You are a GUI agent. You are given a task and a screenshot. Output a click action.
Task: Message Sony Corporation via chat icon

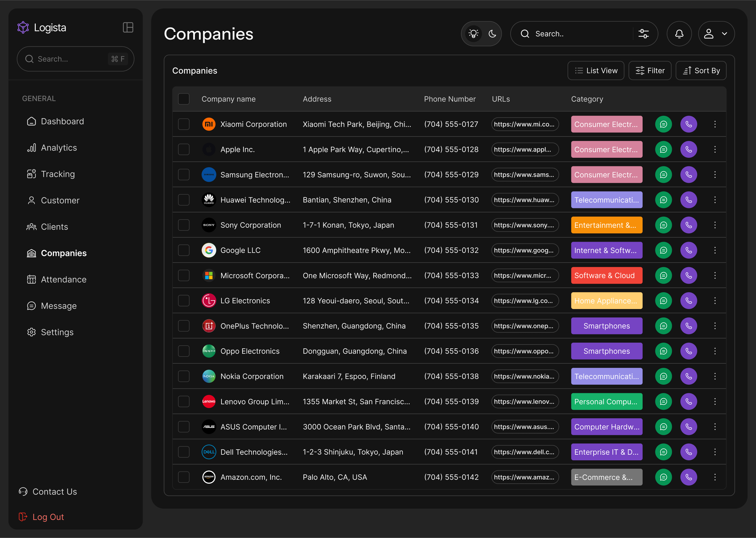[x=663, y=225]
